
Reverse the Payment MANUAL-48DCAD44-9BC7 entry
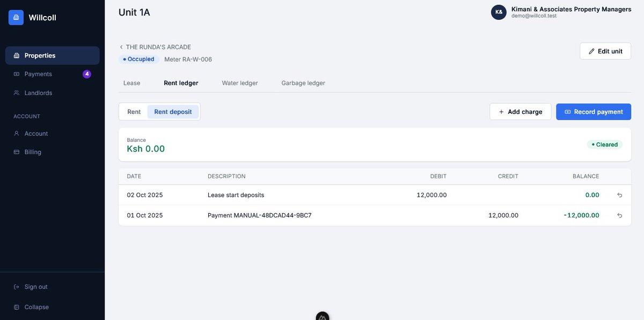pyautogui.click(x=620, y=215)
